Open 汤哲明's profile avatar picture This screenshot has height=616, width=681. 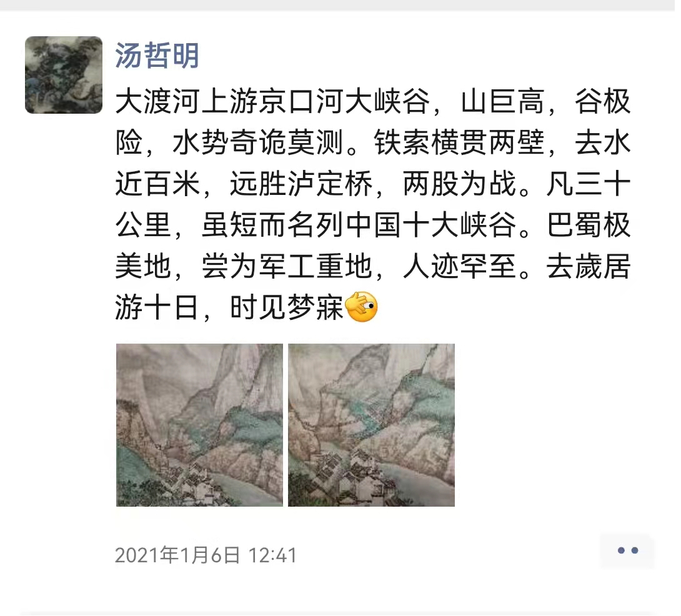tap(64, 75)
